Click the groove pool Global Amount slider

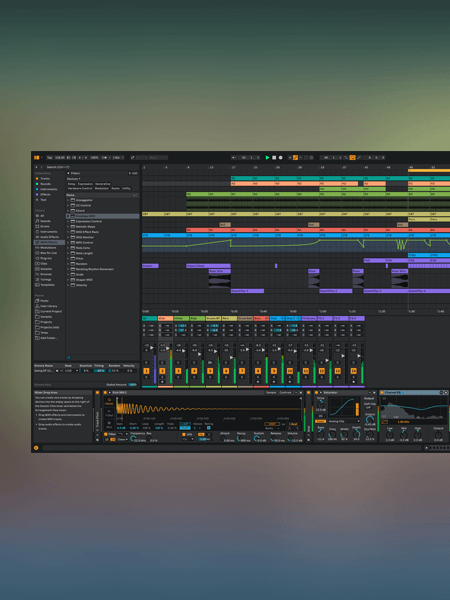pyautogui.click(x=133, y=385)
